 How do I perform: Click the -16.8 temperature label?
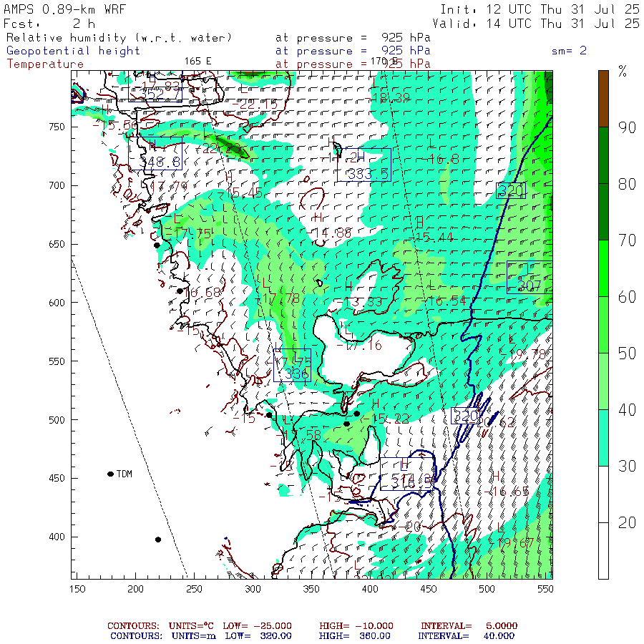(x=441, y=160)
